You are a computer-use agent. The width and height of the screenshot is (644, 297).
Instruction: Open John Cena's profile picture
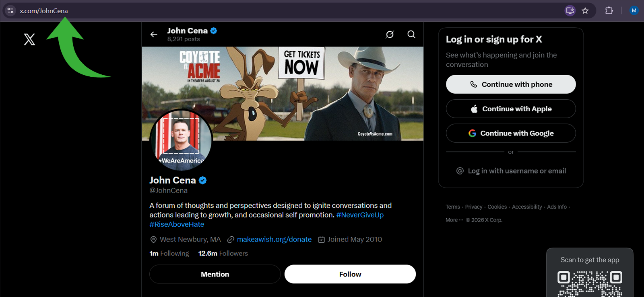click(181, 140)
